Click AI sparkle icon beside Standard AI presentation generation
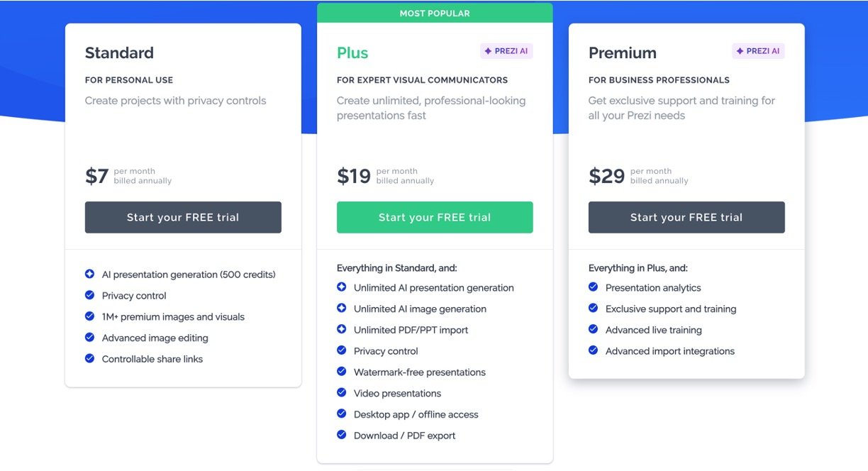868x471 pixels. (89, 274)
